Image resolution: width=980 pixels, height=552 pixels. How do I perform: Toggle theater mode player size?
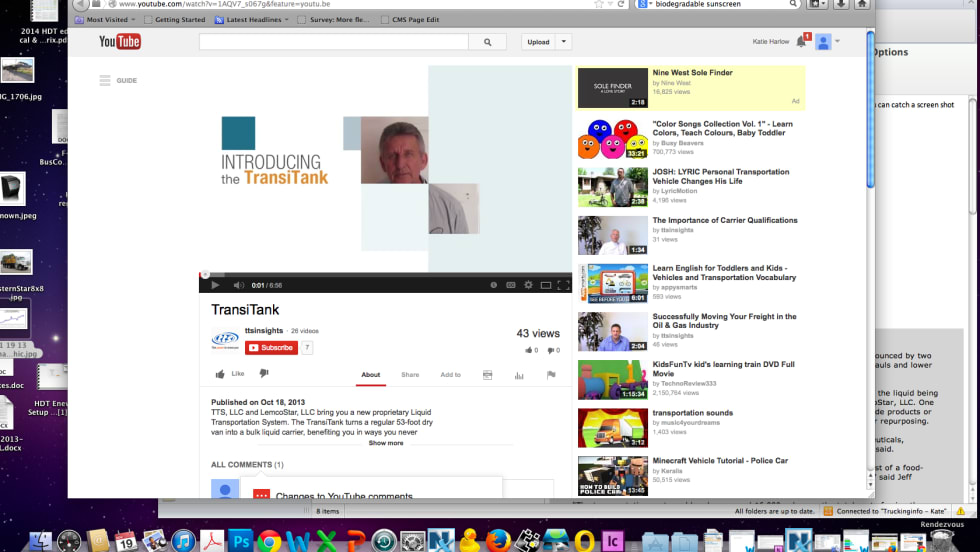[x=545, y=285]
